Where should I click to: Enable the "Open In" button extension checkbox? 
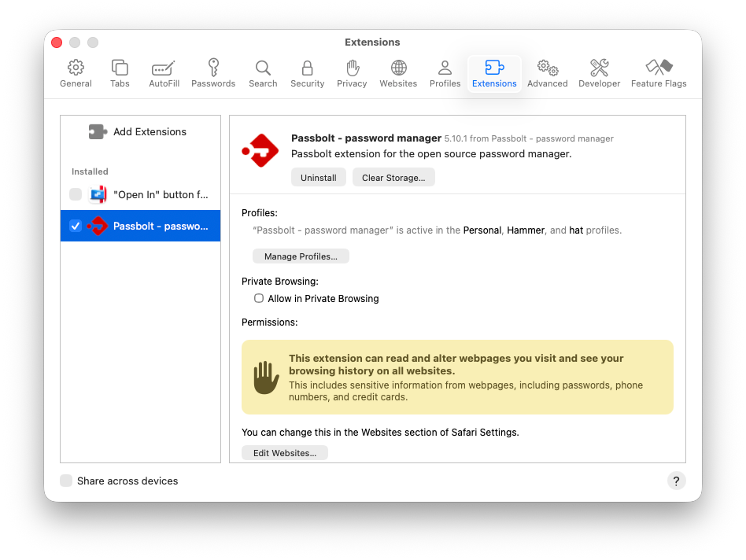click(76, 194)
